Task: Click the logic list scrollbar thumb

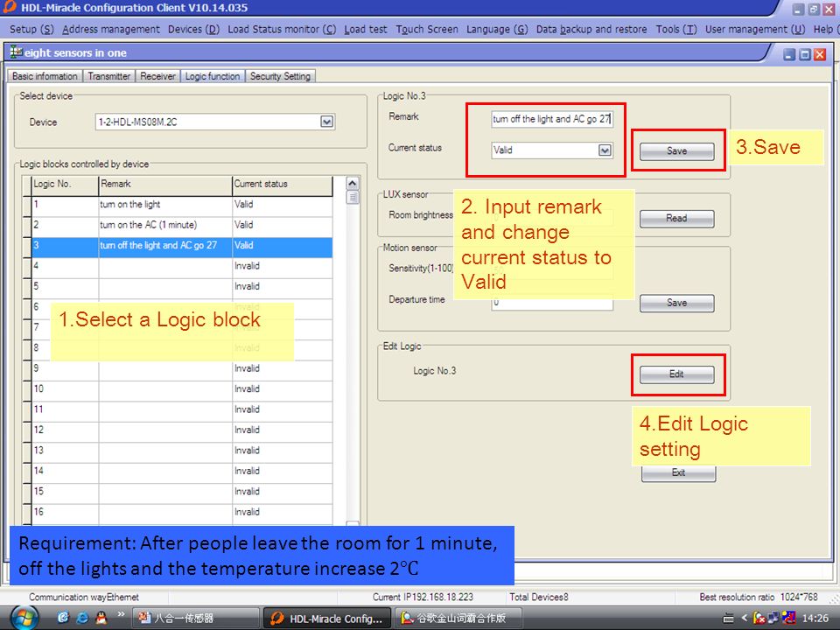Action: tap(353, 197)
